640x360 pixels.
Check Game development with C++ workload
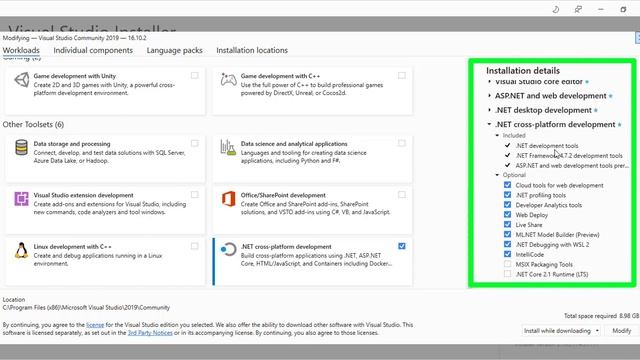402,76
